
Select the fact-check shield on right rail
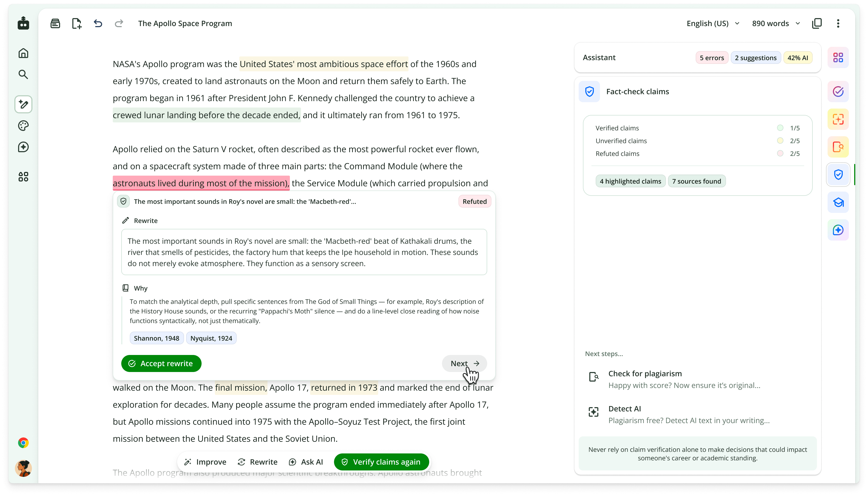838,175
